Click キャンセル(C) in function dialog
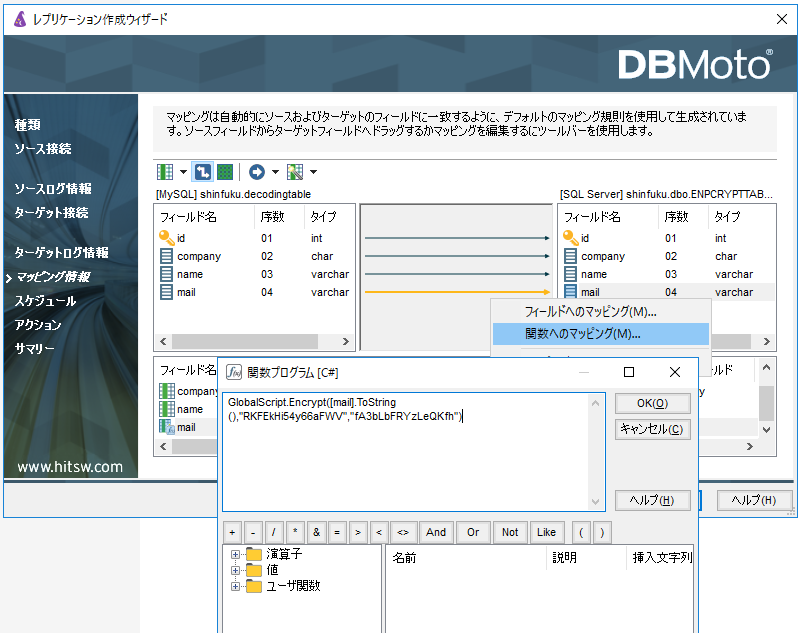Image resolution: width=811 pixels, height=633 pixels. click(x=652, y=429)
